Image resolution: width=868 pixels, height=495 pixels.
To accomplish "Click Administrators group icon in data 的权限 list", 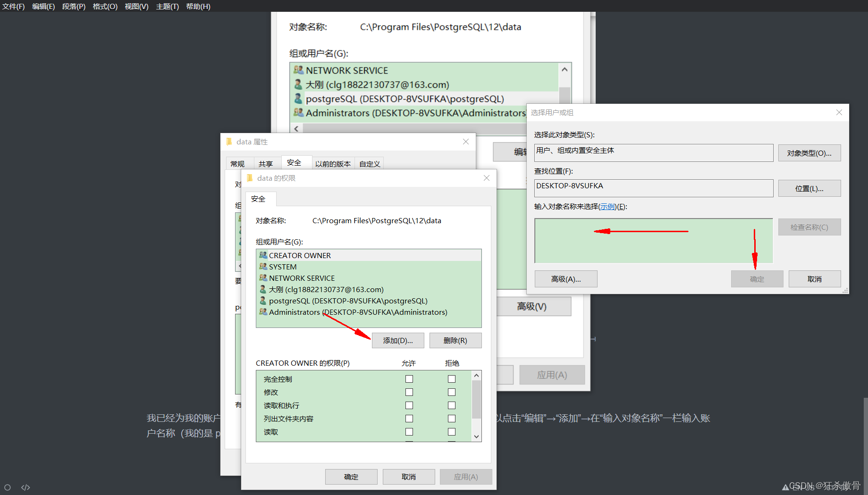I will tap(263, 312).
